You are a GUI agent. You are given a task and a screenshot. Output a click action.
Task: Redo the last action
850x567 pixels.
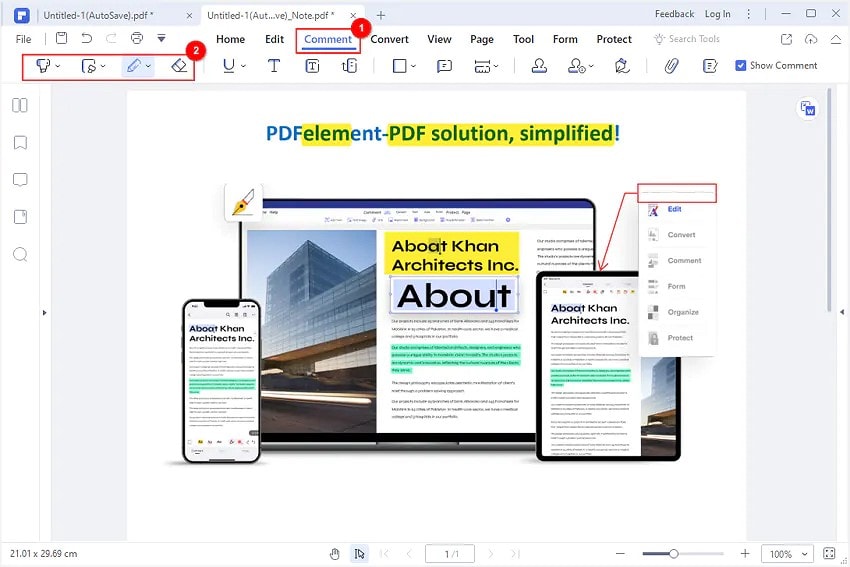click(x=111, y=38)
